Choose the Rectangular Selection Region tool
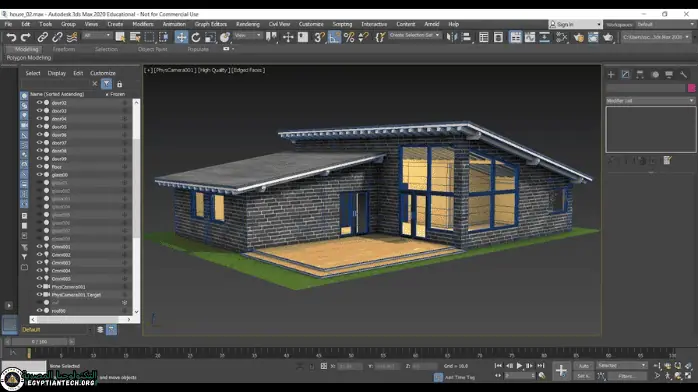 [150, 37]
